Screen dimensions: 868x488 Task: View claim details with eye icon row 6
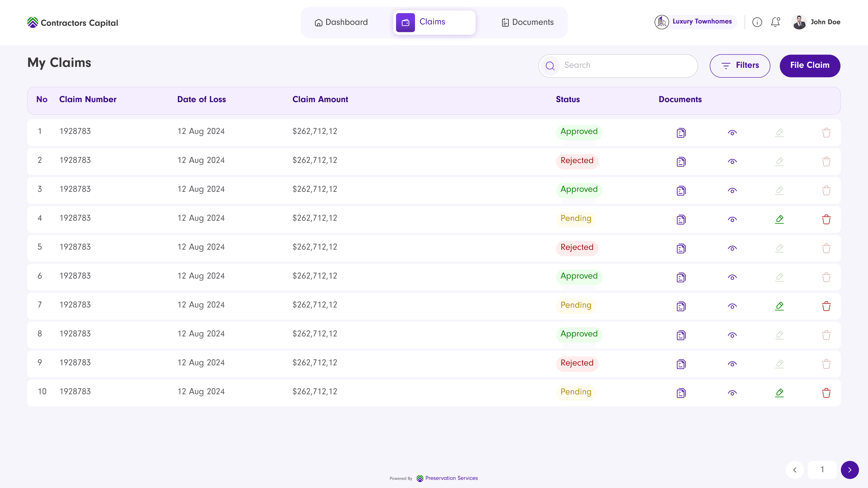point(732,277)
